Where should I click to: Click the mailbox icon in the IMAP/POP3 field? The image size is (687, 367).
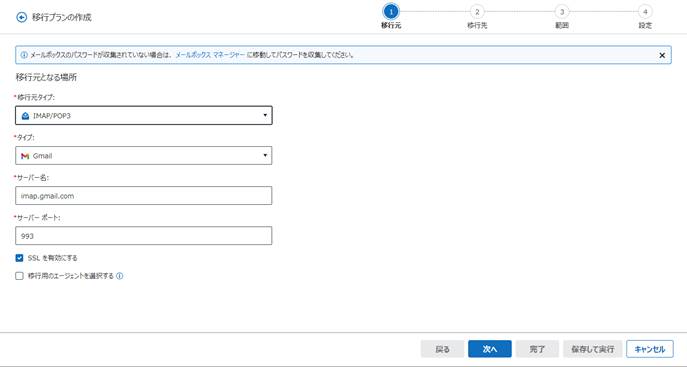tap(25, 116)
